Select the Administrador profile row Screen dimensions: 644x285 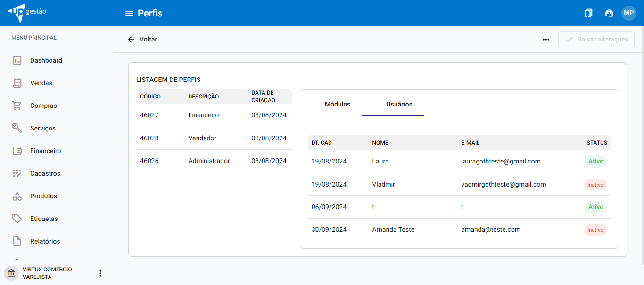coord(214,161)
